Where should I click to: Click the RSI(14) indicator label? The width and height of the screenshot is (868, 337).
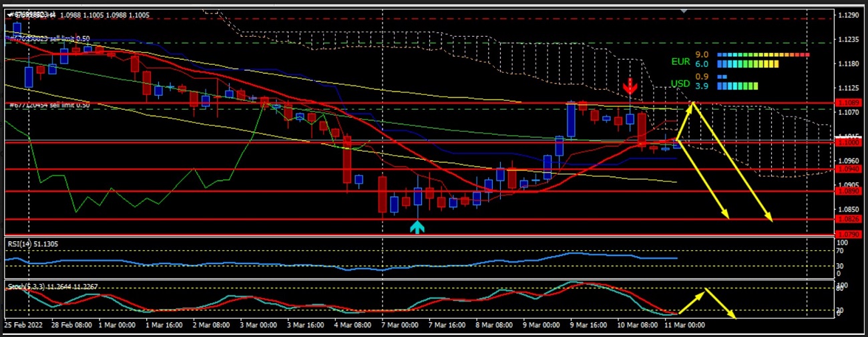33,244
